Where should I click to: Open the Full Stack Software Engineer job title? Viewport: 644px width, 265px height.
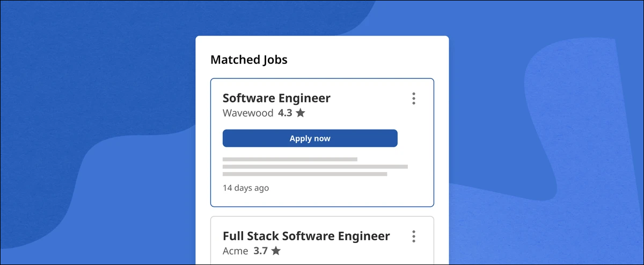pyautogui.click(x=306, y=235)
